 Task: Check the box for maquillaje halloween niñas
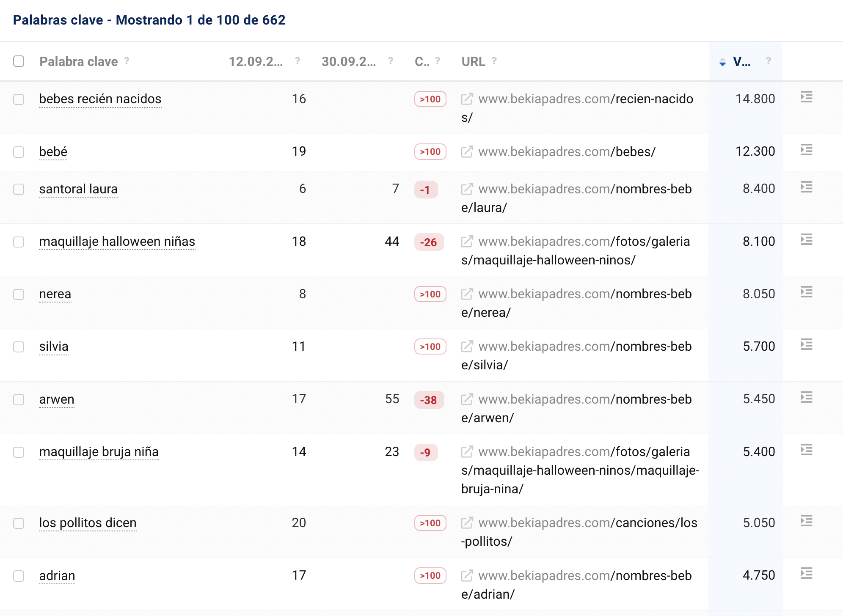pyautogui.click(x=19, y=242)
